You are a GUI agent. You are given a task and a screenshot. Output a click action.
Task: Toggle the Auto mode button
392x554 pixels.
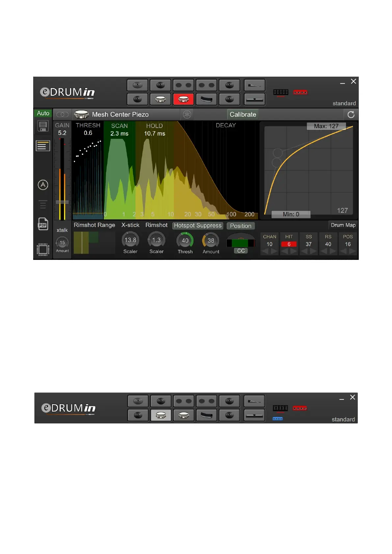tap(43, 113)
